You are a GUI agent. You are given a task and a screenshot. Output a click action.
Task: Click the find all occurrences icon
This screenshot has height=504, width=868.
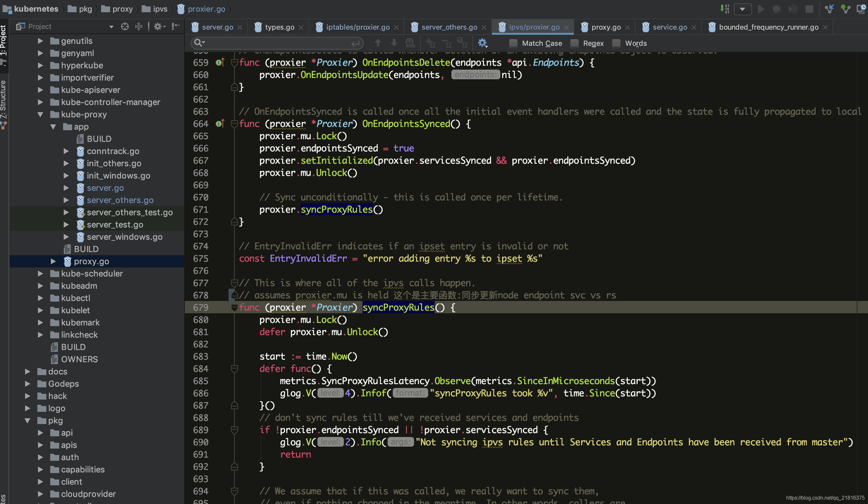410,43
